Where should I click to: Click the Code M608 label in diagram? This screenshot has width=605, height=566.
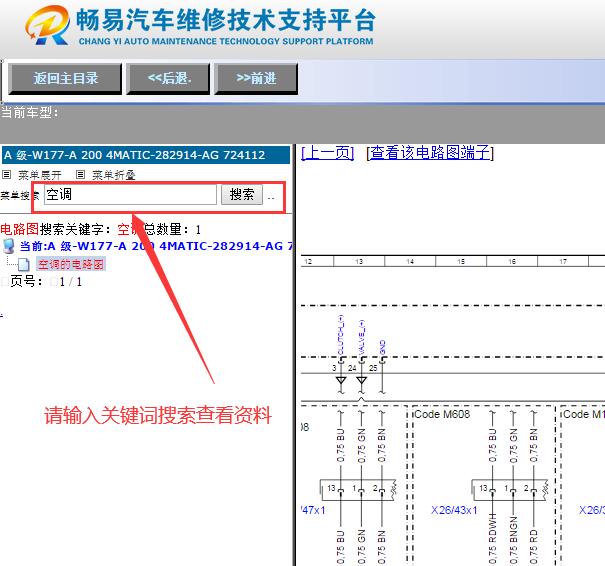442,414
